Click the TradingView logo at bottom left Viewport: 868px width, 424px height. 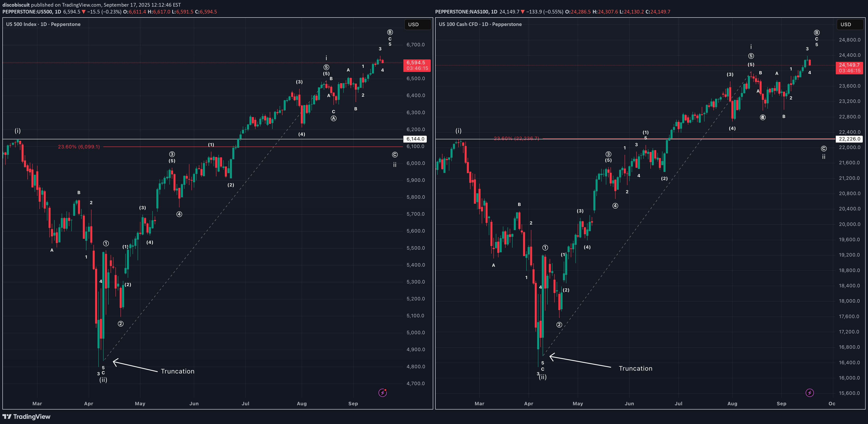[x=26, y=417]
